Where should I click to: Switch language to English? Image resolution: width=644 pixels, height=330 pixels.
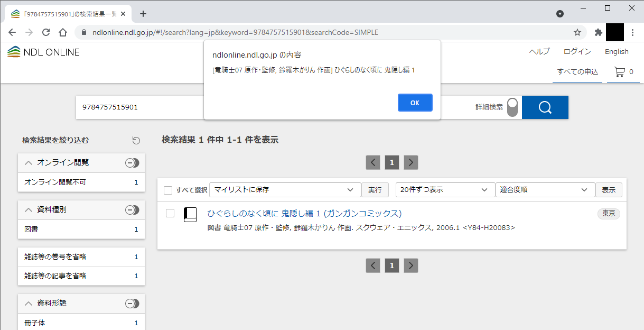[x=617, y=51]
